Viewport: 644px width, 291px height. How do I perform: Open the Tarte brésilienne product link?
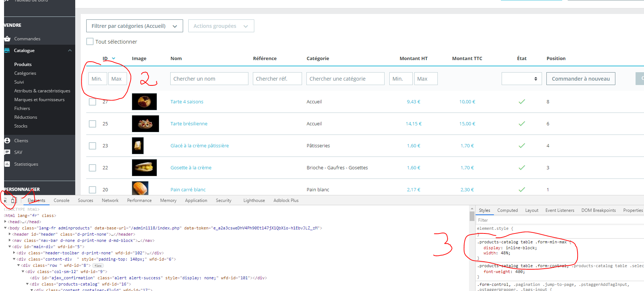click(189, 124)
